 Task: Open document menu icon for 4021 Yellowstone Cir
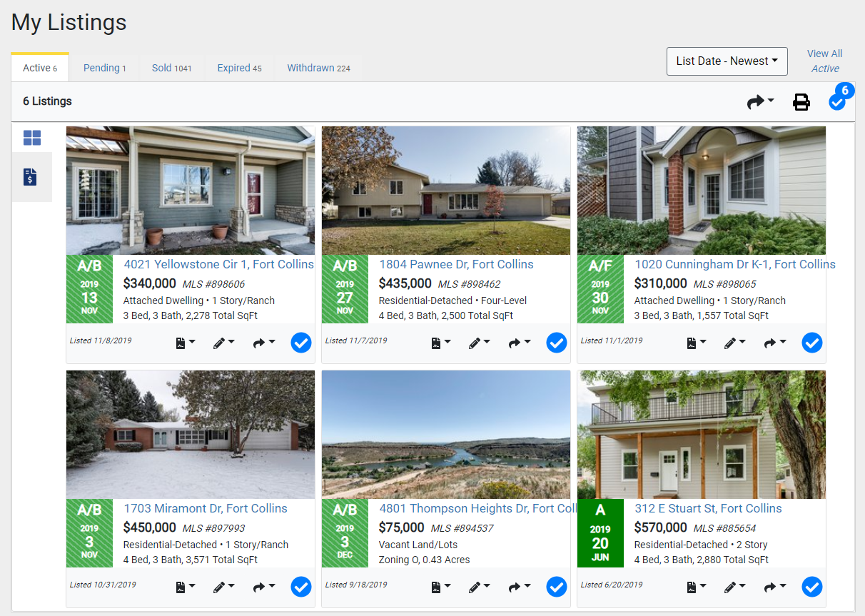click(185, 343)
